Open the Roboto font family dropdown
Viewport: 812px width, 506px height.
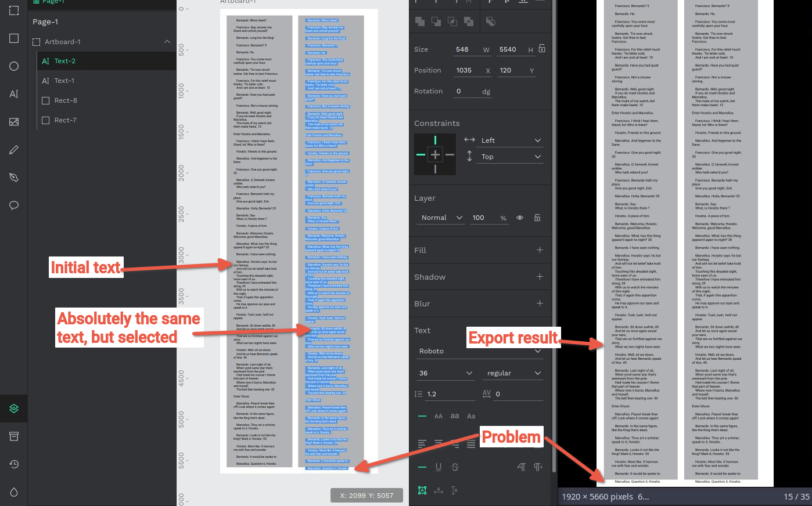(479, 350)
